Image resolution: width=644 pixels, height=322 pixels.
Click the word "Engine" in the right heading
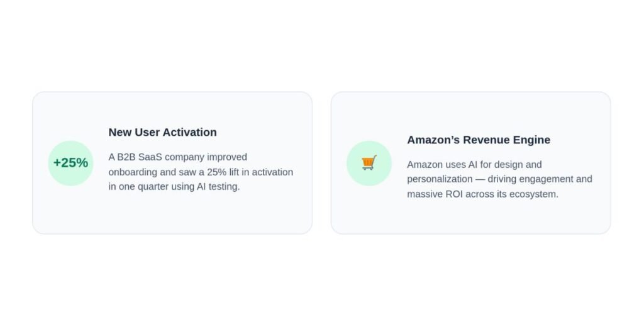pos(531,140)
